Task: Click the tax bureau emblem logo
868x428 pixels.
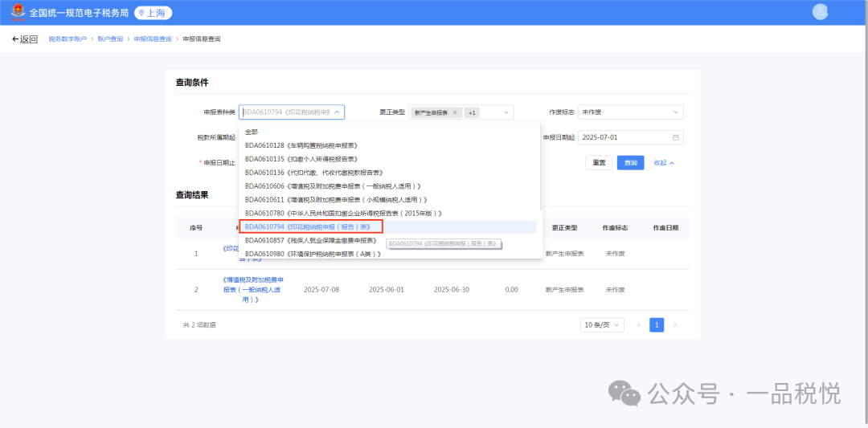Action: (17, 13)
